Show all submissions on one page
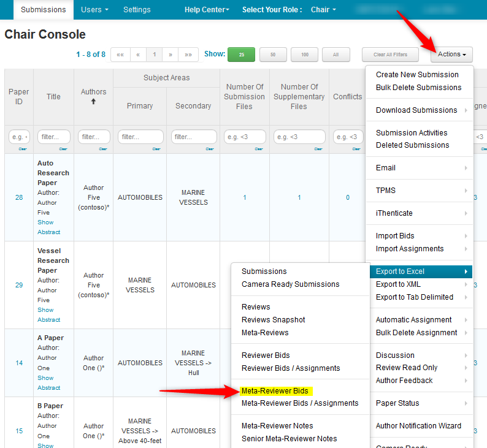 [336, 55]
